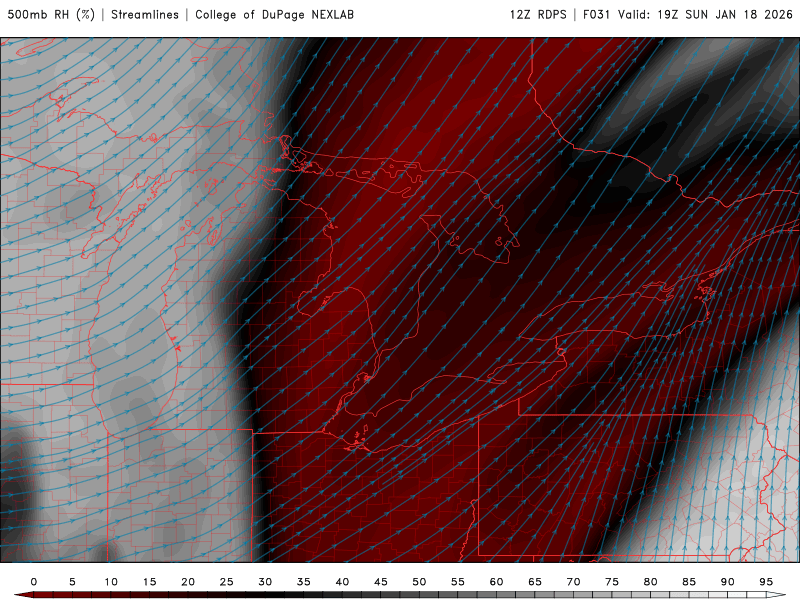Viewport: 800px width, 600px height.
Task: Click the "65" scale label
Action: (x=535, y=582)
